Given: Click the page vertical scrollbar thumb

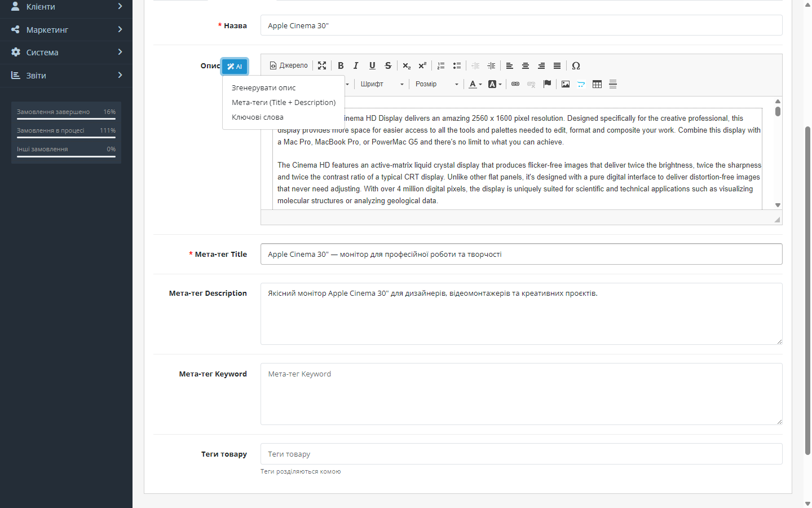Looking at the screenshot, I should coord(807,291).
